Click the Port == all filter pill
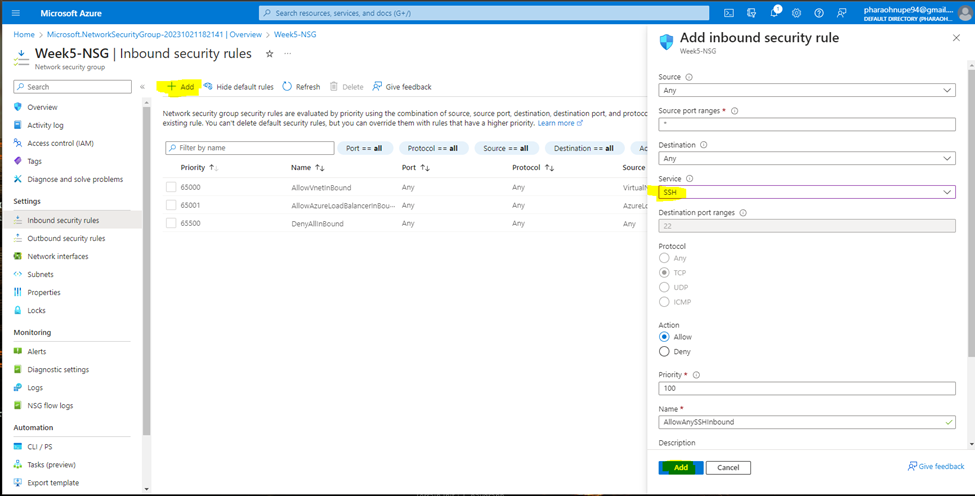Screen dimensions: 975x496 [364, 149]
